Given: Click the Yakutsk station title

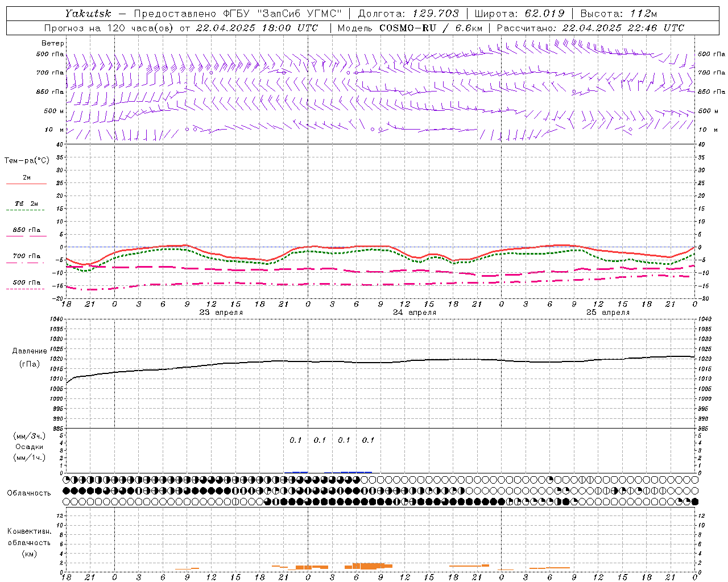Looking at the screenshot, I should pyautogui.click(x=88, y=14).
